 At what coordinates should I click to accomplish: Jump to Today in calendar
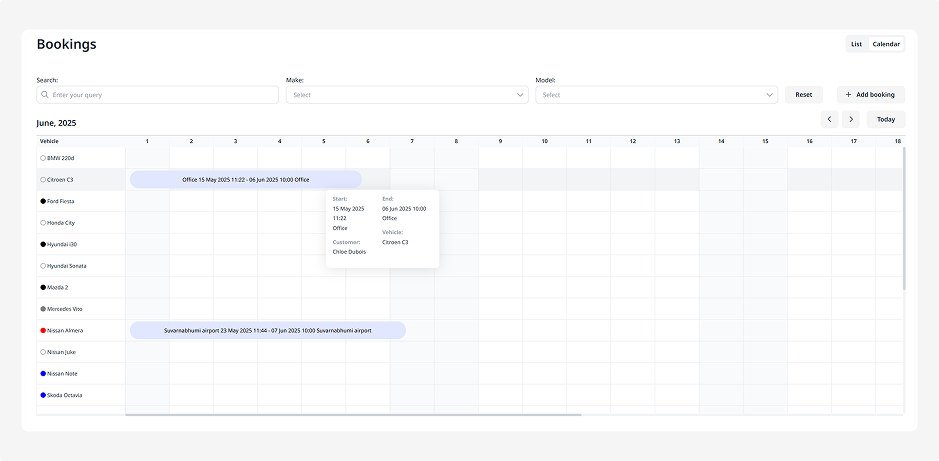point(886,119)
